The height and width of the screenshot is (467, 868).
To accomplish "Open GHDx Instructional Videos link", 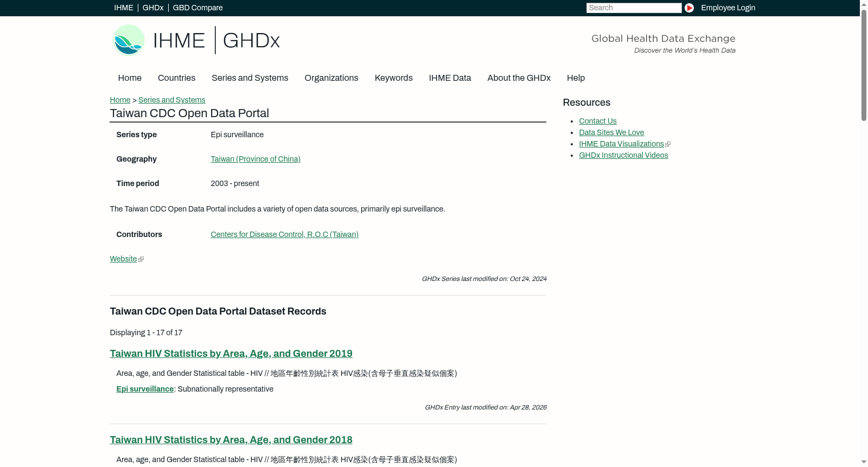I will 623,155.
